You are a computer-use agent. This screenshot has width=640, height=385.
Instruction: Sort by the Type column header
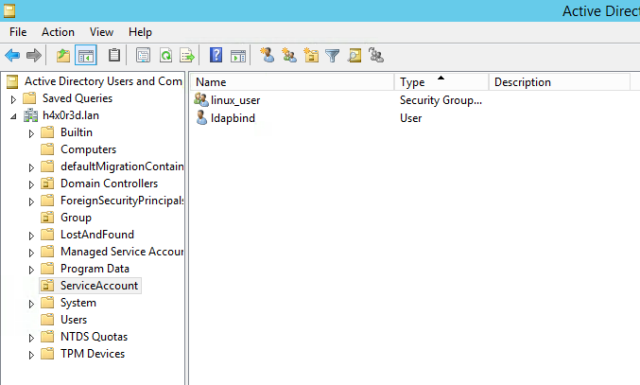(442, 82)
